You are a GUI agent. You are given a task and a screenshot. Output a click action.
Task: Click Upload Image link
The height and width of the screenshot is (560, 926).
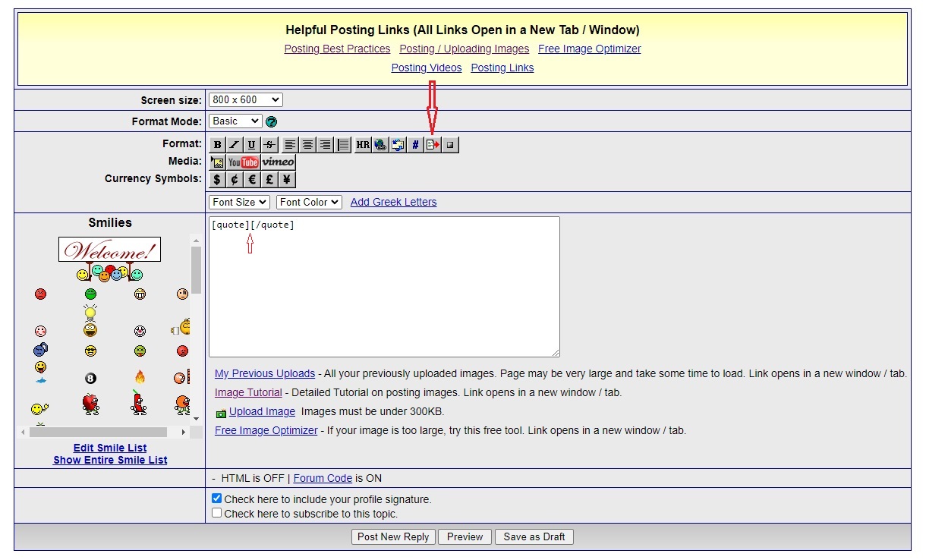click(262, 411)
